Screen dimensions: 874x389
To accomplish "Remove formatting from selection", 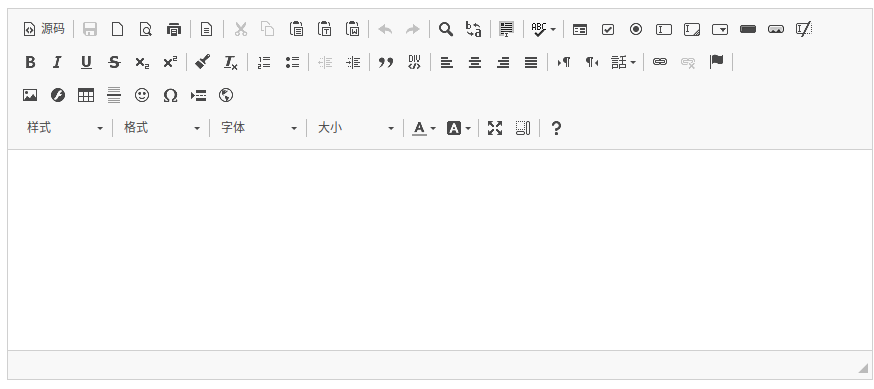I will [231, 62].
